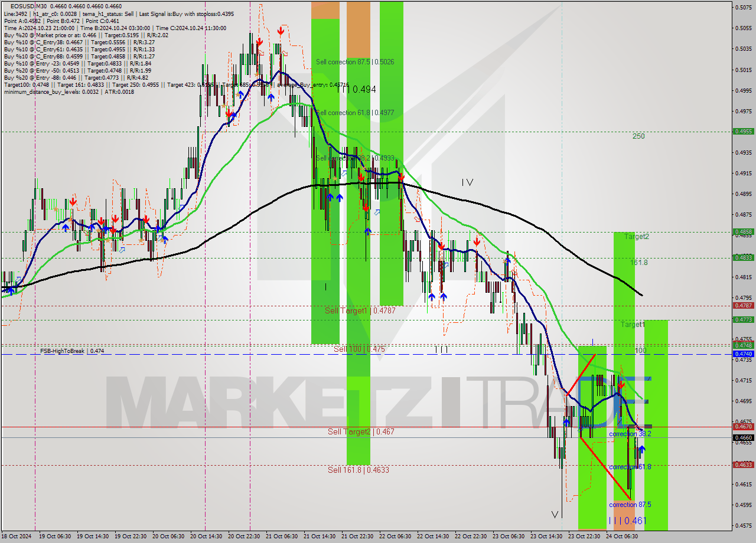Select the 'Sell correction 61.8 | 0.4977' label
Image resolution: width=756 pixels, height=543 pixels.
[355, 112]
